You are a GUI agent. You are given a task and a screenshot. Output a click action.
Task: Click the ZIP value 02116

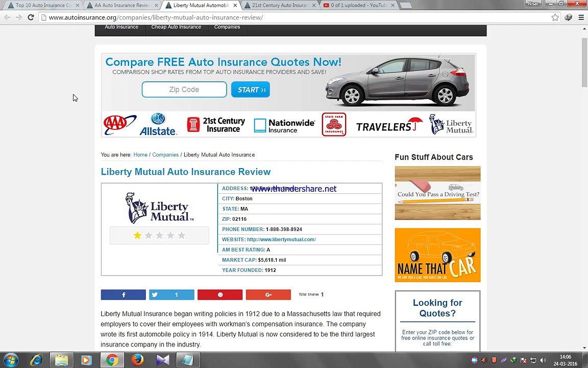tap(239, 219)
